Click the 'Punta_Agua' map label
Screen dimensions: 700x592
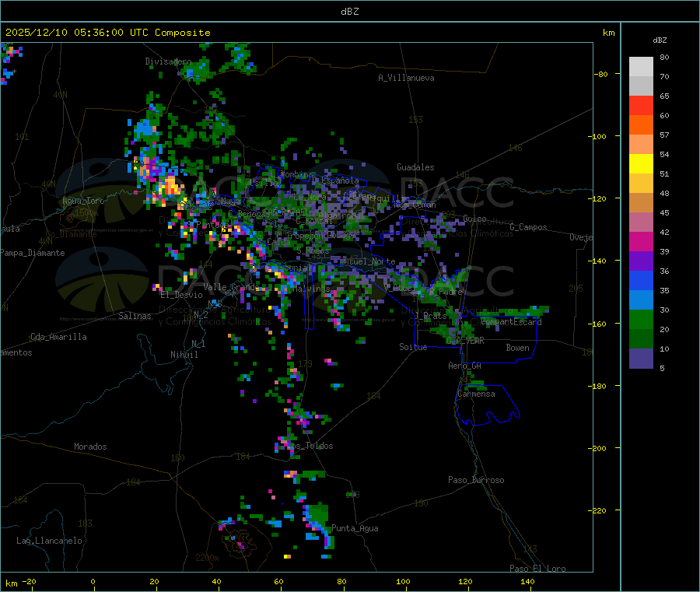click(x=355, y=528)
